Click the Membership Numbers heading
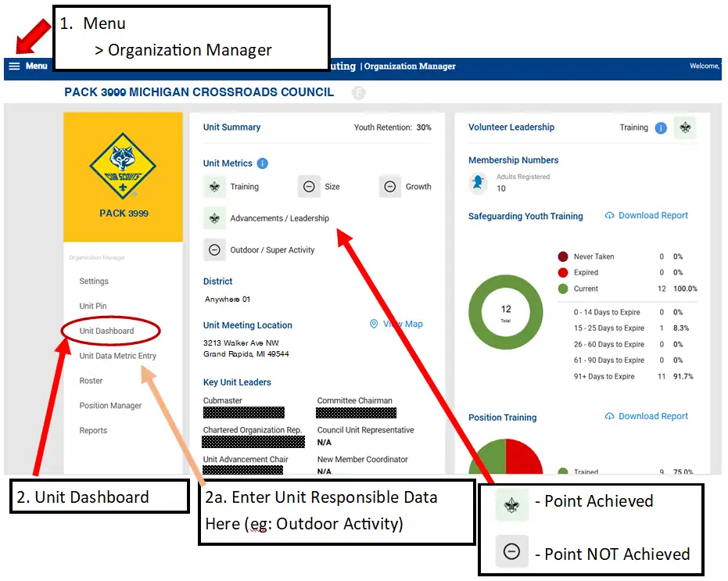Viewport: 728px width, 581px height. (513, 160)
